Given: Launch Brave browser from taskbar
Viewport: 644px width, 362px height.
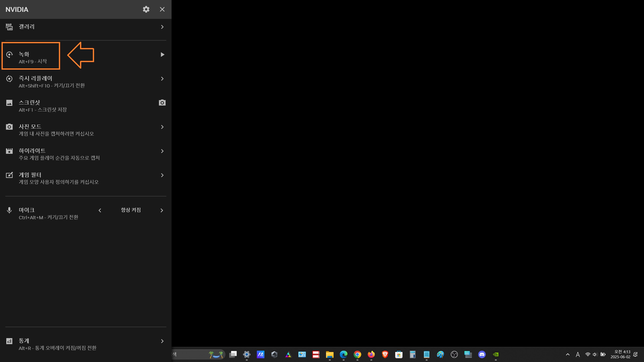Looking at the screenshot, I should 385,354.
